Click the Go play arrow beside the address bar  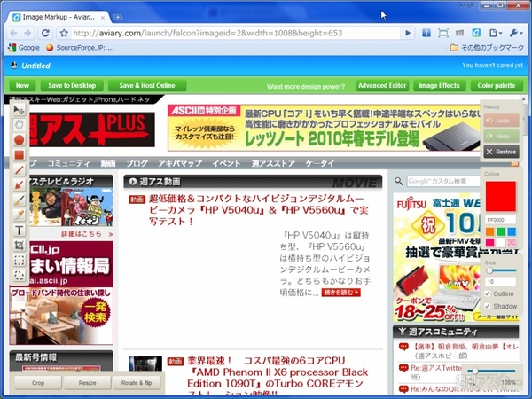click(408, 33)
